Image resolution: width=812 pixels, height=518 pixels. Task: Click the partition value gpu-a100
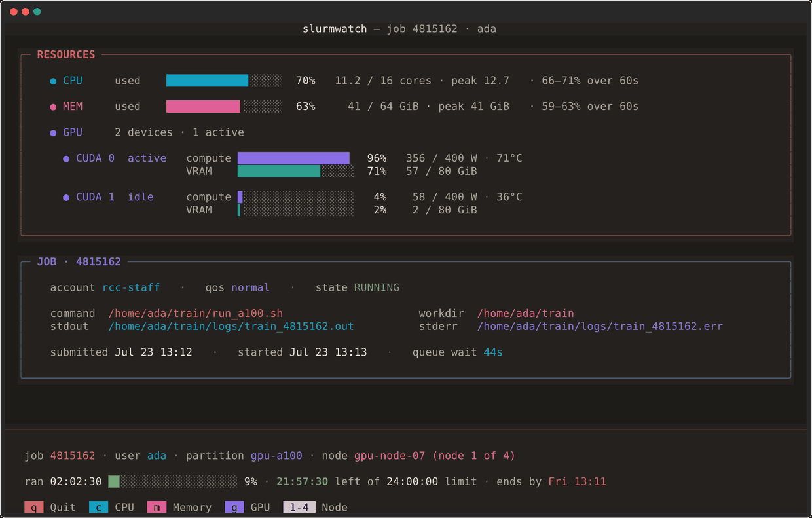point(276,456)
